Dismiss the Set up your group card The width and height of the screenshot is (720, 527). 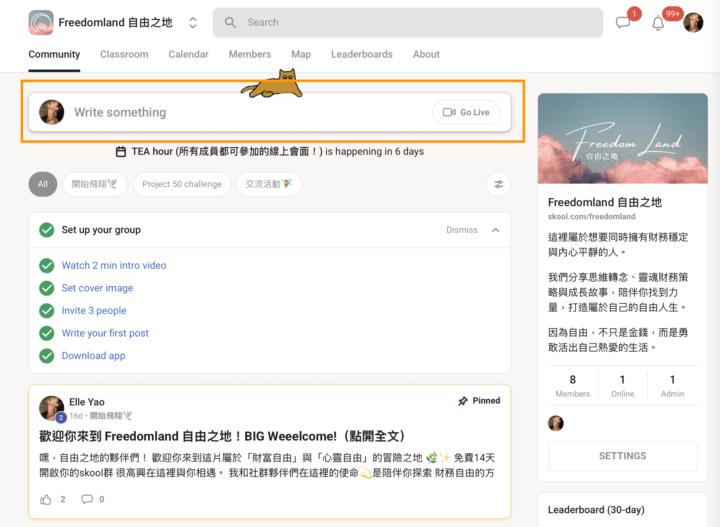tap(461, 230)
